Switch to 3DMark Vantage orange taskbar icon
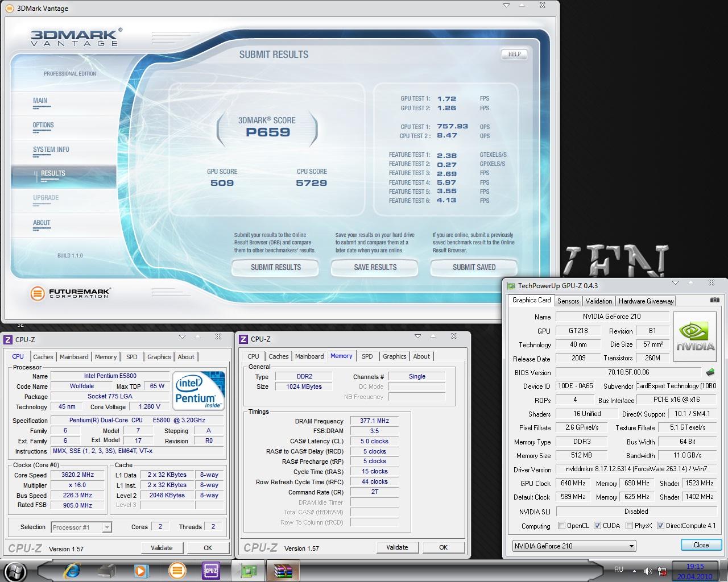 [x=176, y=570]
